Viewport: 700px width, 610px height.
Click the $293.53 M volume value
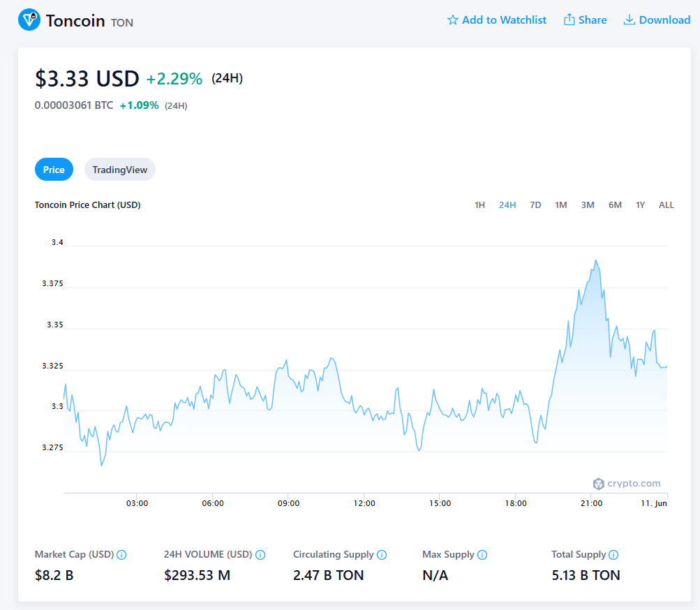(197, 575)
